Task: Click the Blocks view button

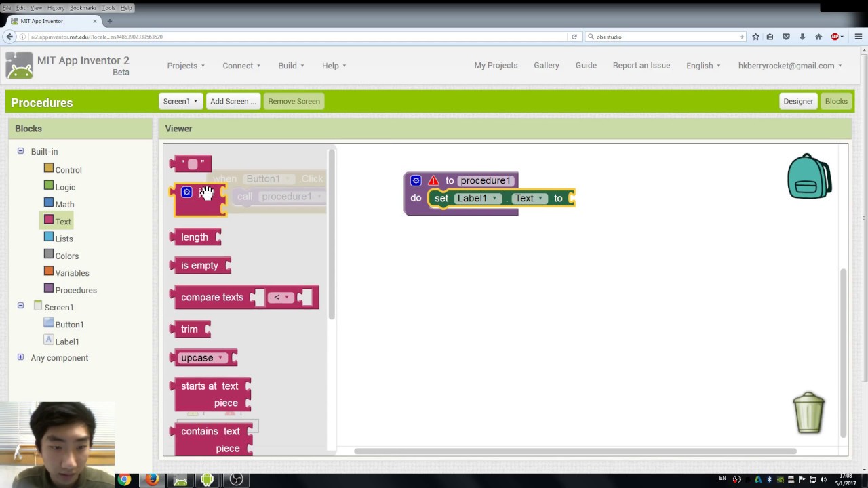Action: click(836, 101)
